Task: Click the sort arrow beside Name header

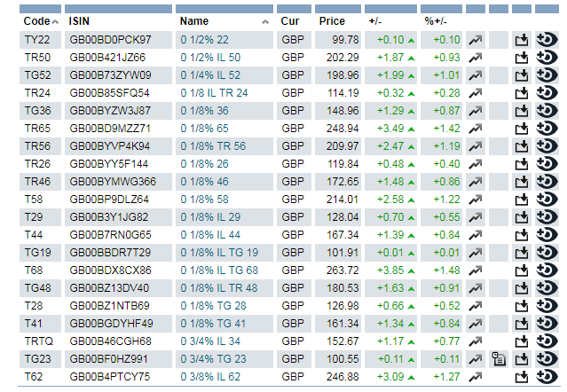Action: click(264, 21)
